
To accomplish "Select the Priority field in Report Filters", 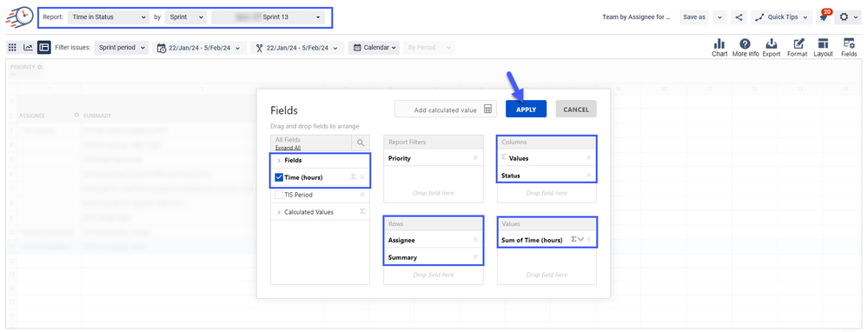I will point(434,158).
